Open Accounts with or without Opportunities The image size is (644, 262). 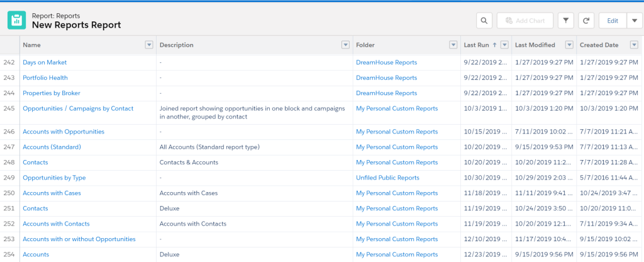[x=79, y=239]
